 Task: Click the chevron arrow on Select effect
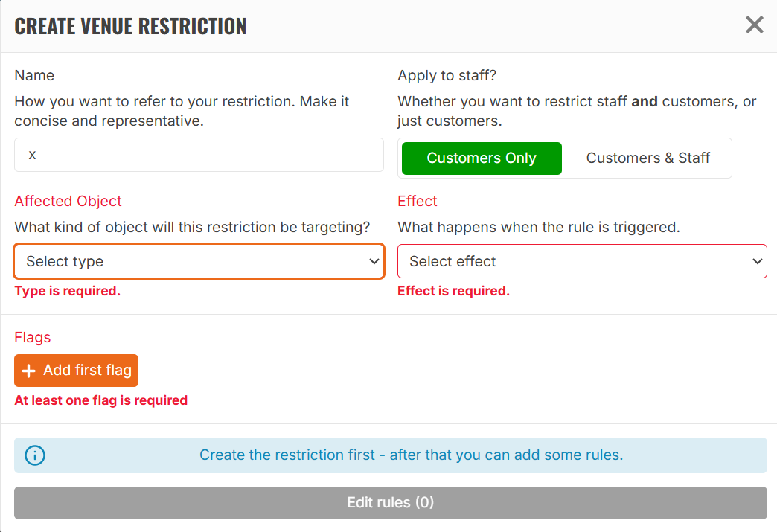coord(757,261)
